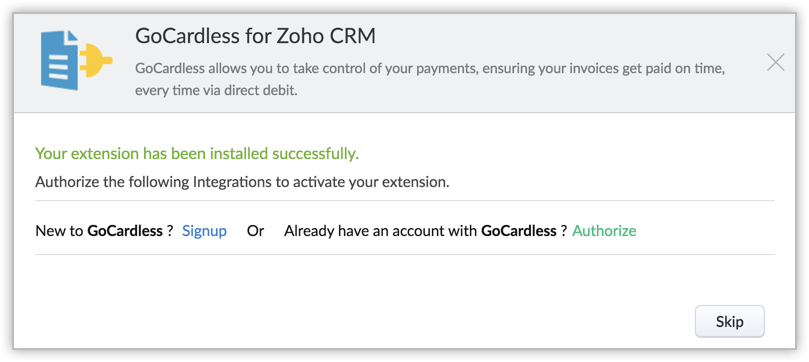Click the Signup link for GoCardless
Image resolution: width=809 pixels, height=362 pixels.
[x=204, y=231]
